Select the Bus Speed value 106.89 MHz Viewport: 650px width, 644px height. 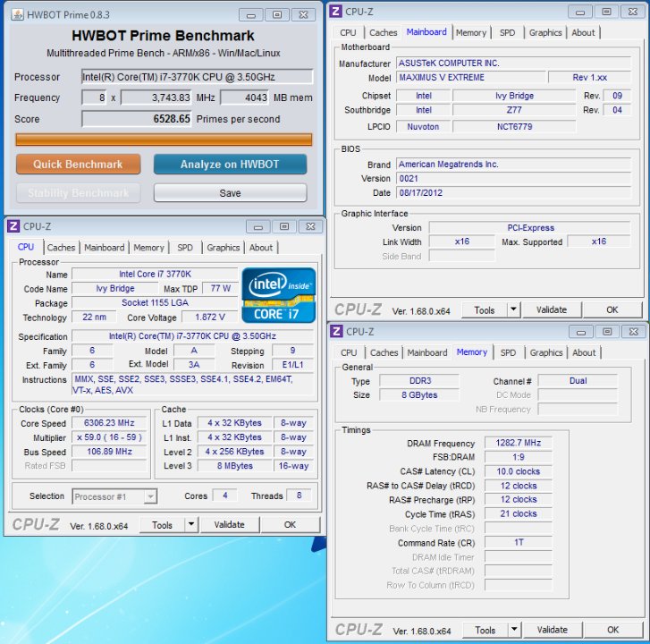(x=109, y=452)
